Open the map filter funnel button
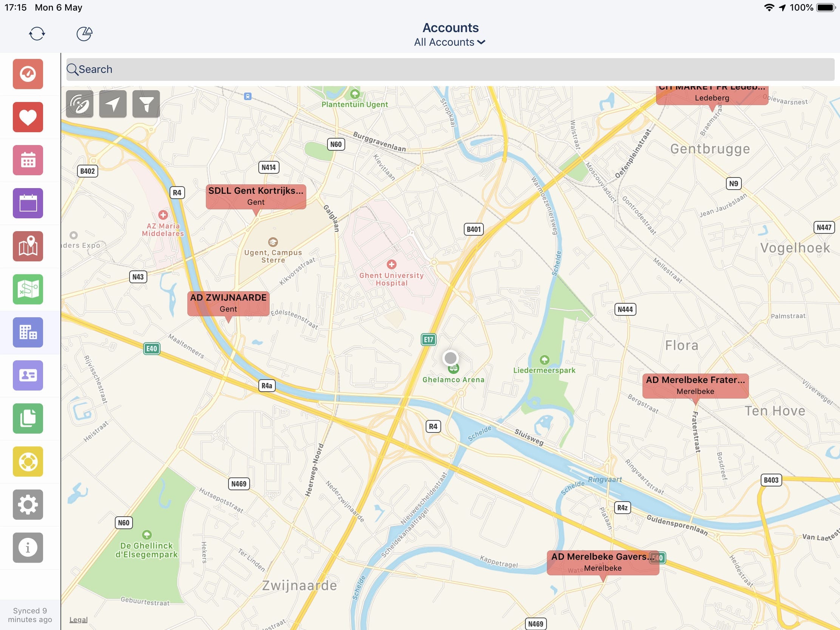The height and width of the screenshot is (630, 840). click(x=146, y=104)
